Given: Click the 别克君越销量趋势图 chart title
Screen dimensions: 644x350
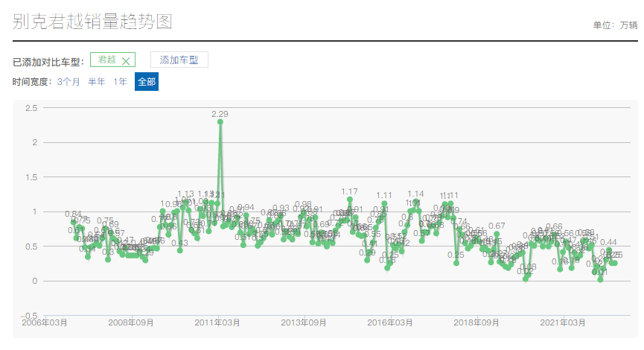Looking at the screenshot, I should coord(92,22).
